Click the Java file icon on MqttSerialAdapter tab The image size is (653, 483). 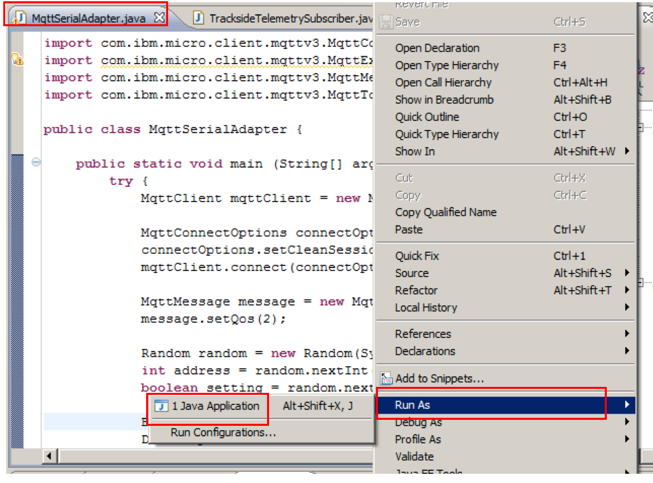coord(20,18)
